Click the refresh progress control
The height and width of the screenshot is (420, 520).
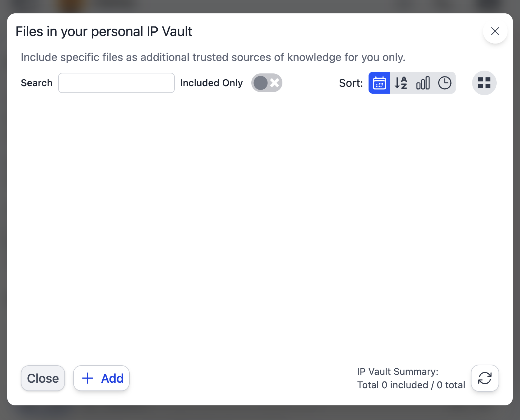(x=485, y=378)
